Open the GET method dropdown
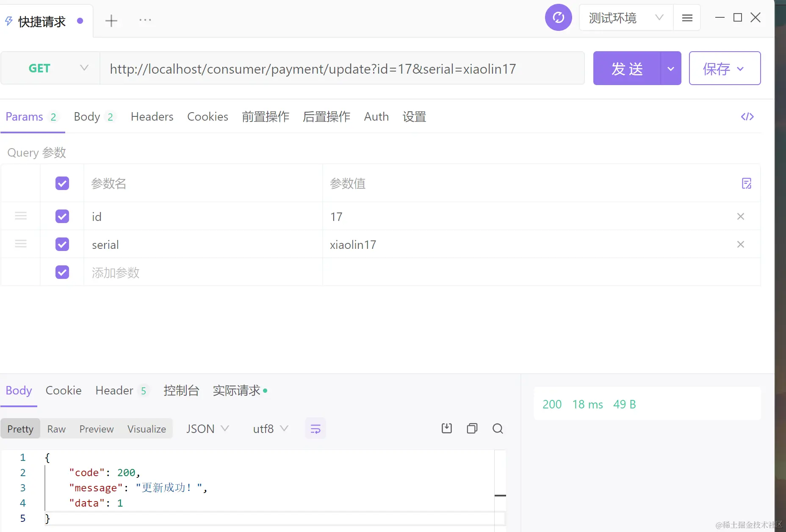Screen dimensions: 786x532 [x=50, y=68]
